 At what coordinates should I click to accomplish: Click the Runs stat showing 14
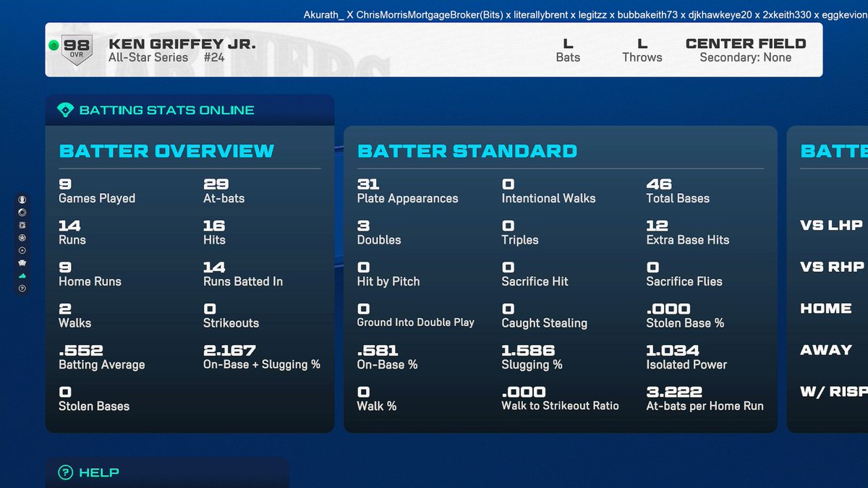pos(72,233)
